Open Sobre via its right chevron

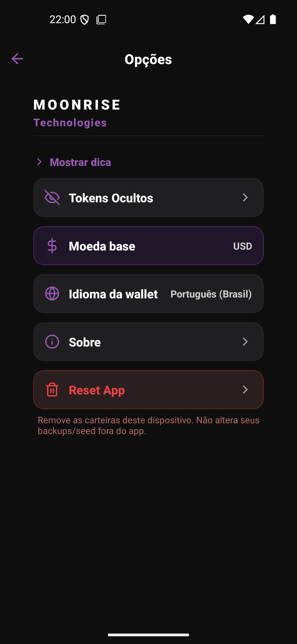[x=245, y=342]
